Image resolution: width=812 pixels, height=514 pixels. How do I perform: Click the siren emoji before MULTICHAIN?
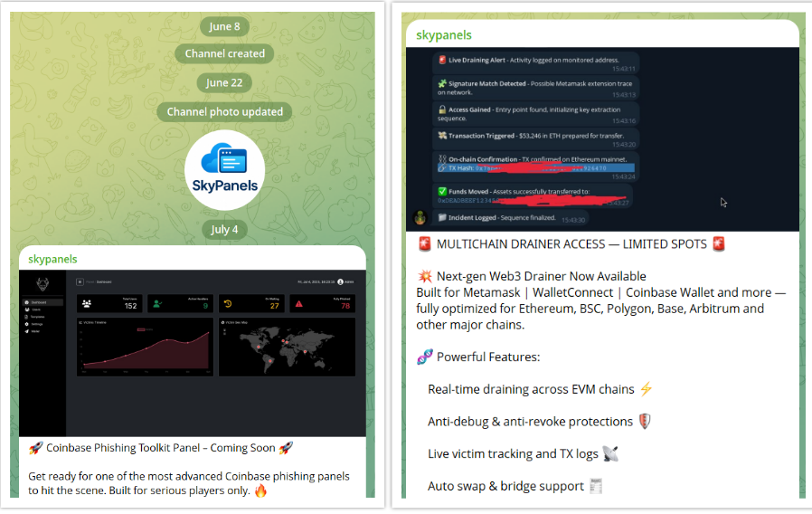click(x=425, y=244)
